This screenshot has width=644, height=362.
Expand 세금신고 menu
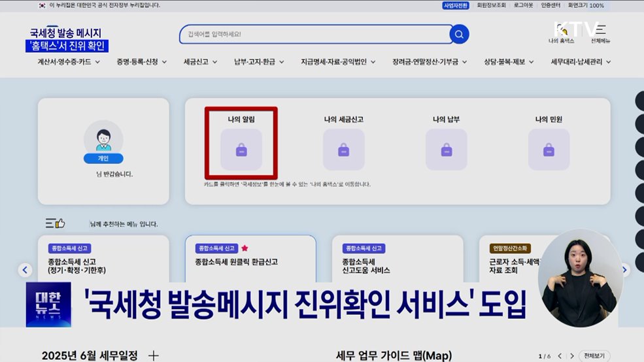coord(201,62)
